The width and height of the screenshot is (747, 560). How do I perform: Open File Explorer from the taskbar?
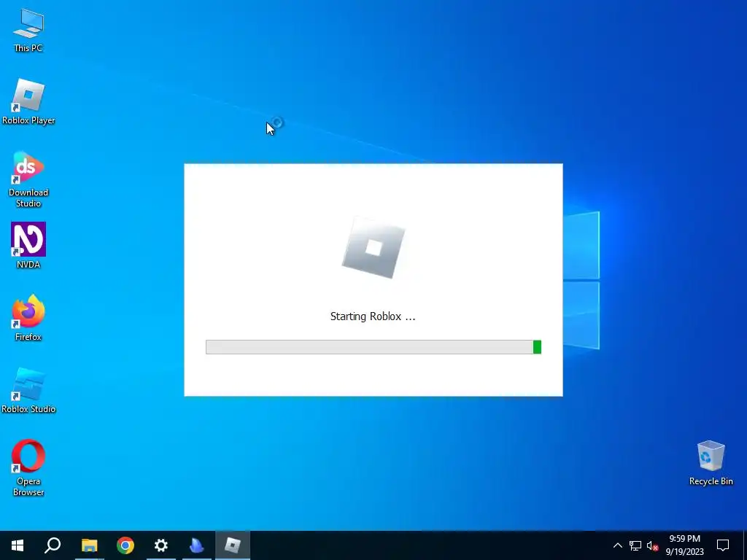click(89, 545)
